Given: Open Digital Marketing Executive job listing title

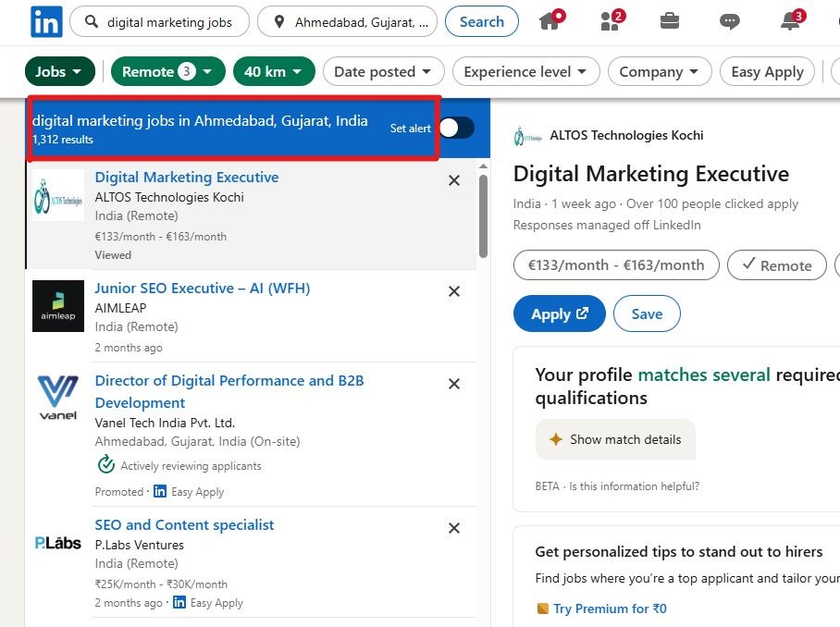Looking at the screenshot, I should pos(187,178).
